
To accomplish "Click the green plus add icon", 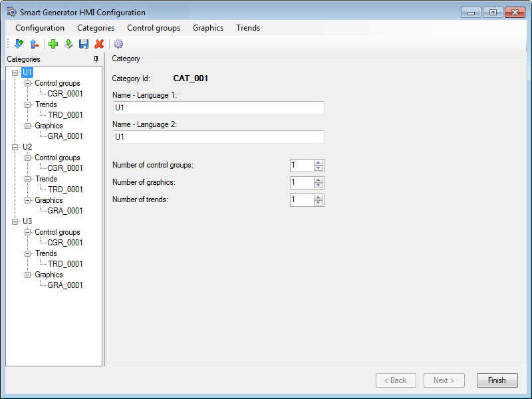I will [53, 44].
